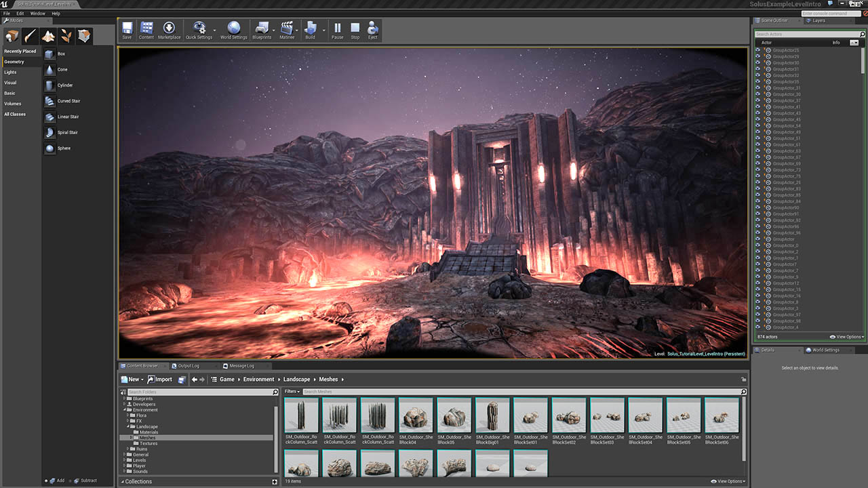The width and height of the screenshot is (868, 488).
Task: Toggle sources panel icon beside Search Folders
Action: (123, 392)
